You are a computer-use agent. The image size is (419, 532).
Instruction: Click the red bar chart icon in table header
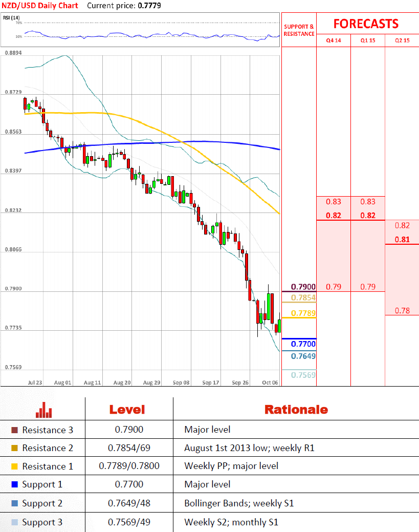[x=43, y=410]
